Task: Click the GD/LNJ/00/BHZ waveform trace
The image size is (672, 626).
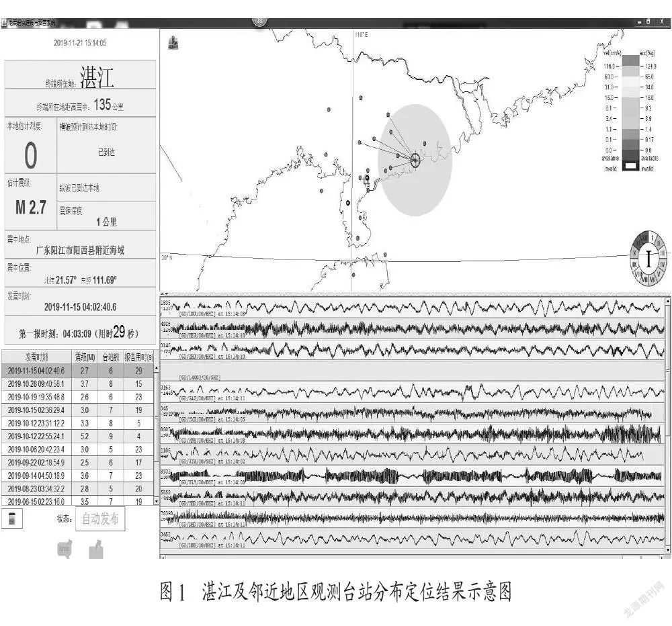Action: pos(413,307)
